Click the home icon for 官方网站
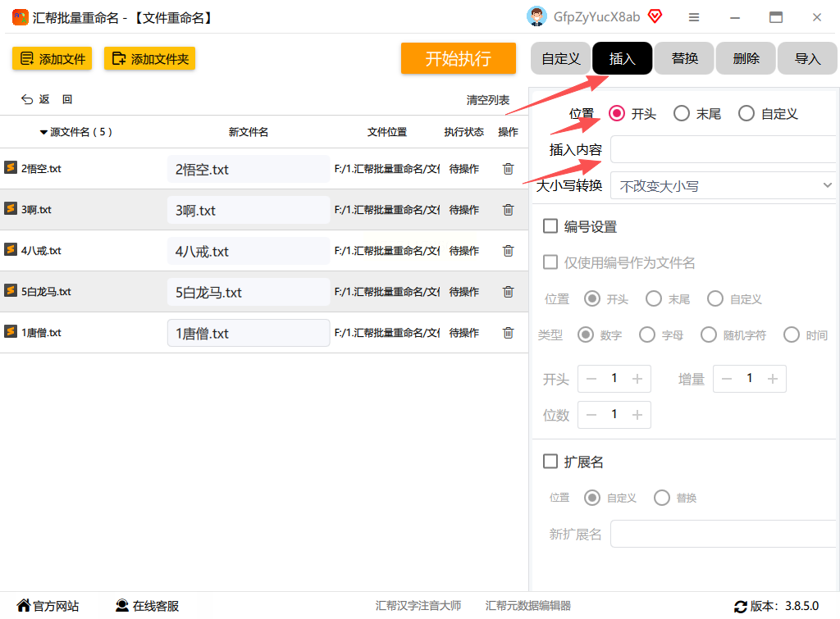 (x=24, y=606)
